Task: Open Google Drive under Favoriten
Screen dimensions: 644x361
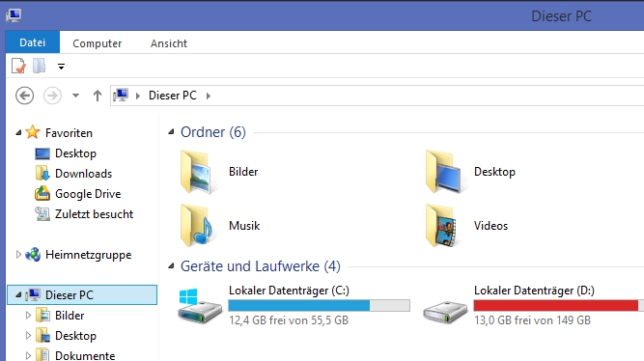Action: [x=88, y=194]
